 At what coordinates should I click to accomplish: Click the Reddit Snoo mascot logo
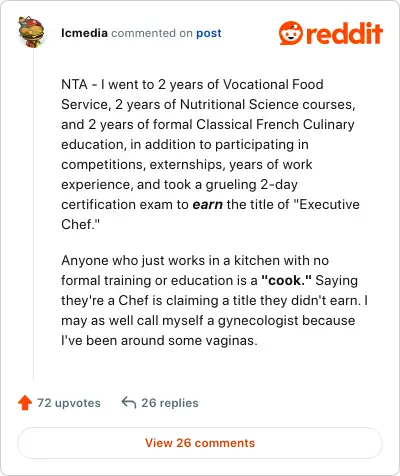tap(291, 33)
